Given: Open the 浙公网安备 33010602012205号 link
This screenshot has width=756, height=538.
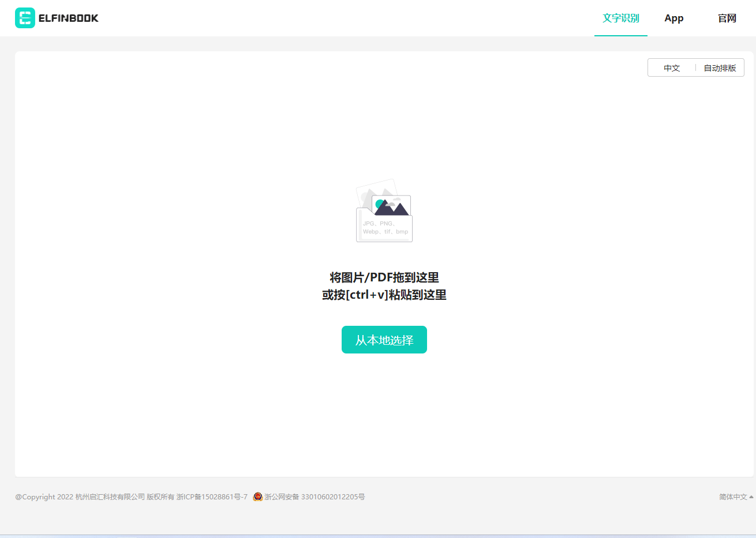Looking at the screenshot, I should [315, 497].
